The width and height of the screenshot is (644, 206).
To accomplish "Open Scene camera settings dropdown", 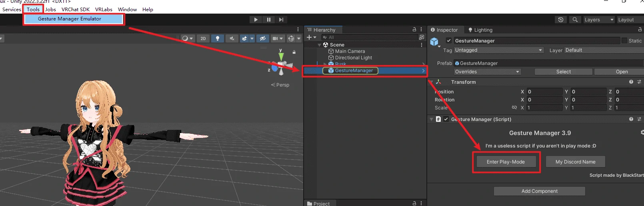I will 278,38.
